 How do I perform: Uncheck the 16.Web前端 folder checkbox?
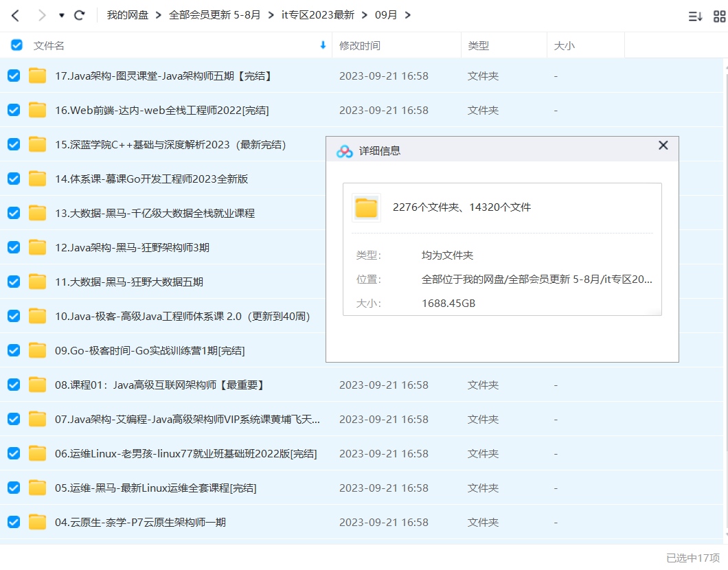tap(14, 110)
